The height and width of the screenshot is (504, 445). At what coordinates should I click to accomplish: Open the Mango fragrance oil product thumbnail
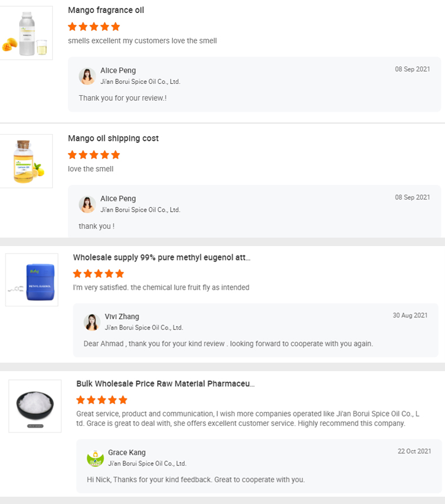click(26, 33)
